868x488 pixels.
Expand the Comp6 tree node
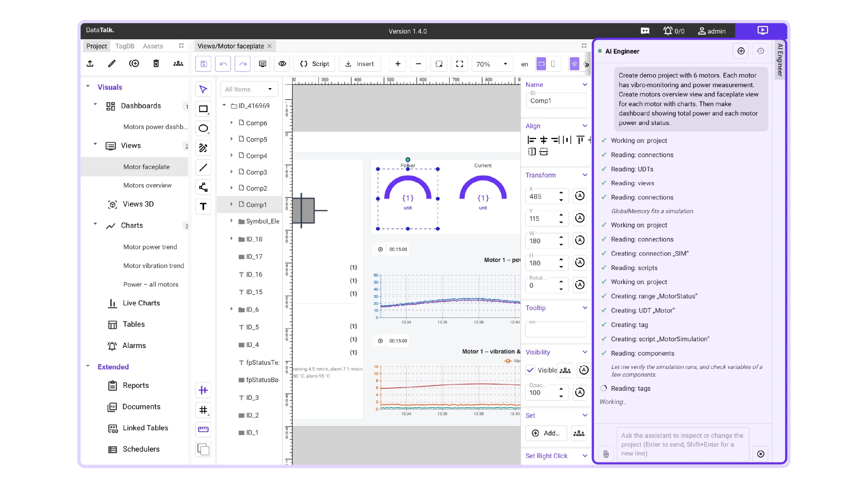tap(232, 123)
